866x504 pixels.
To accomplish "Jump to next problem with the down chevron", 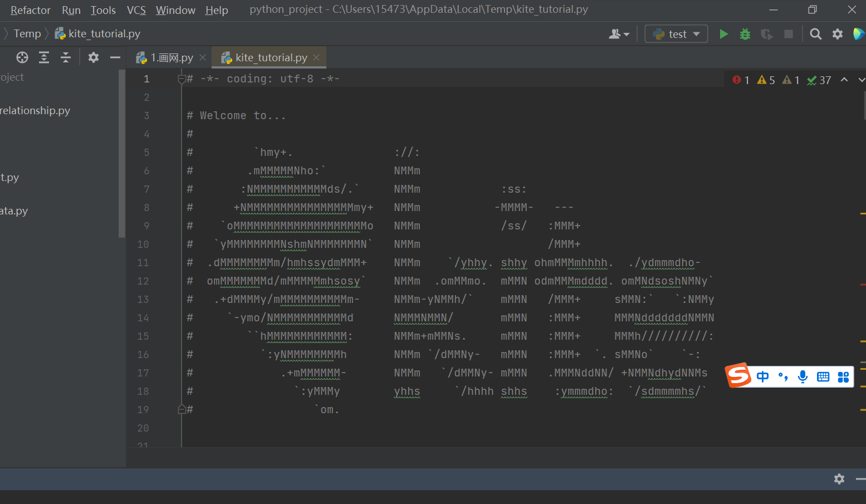I will pos(860,80).
